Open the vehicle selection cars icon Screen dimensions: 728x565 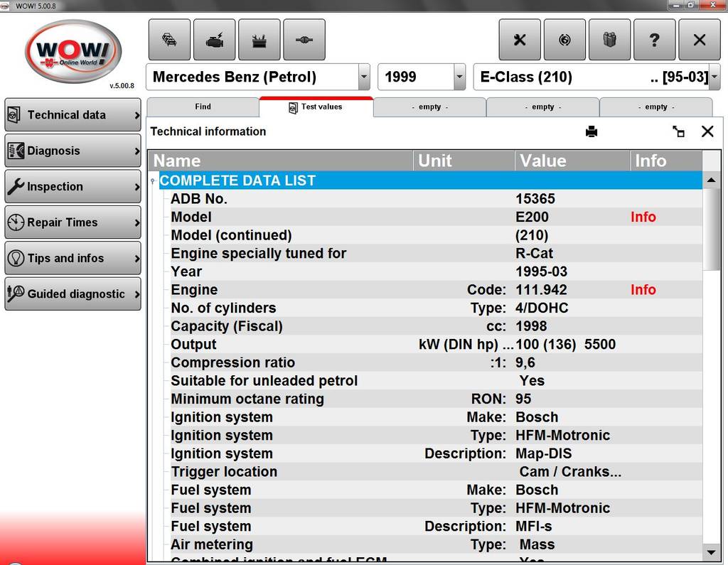coord(169,40)
